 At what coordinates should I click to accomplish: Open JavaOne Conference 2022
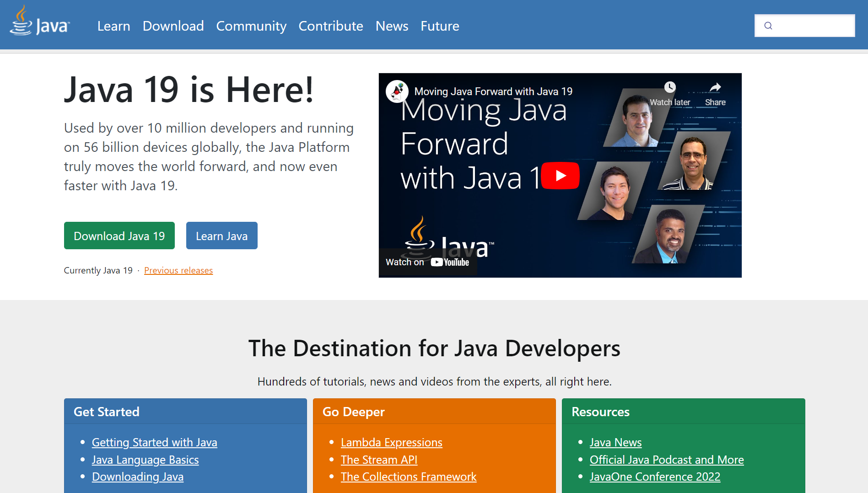(x=654, y=477)
